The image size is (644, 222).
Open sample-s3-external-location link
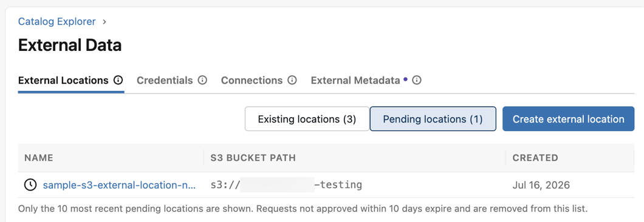[x=120, y=185]
